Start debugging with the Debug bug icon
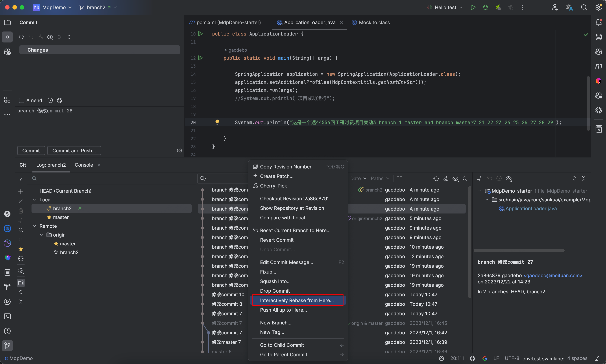This screenshot has height=364, width=606. [x=485, y=7]
